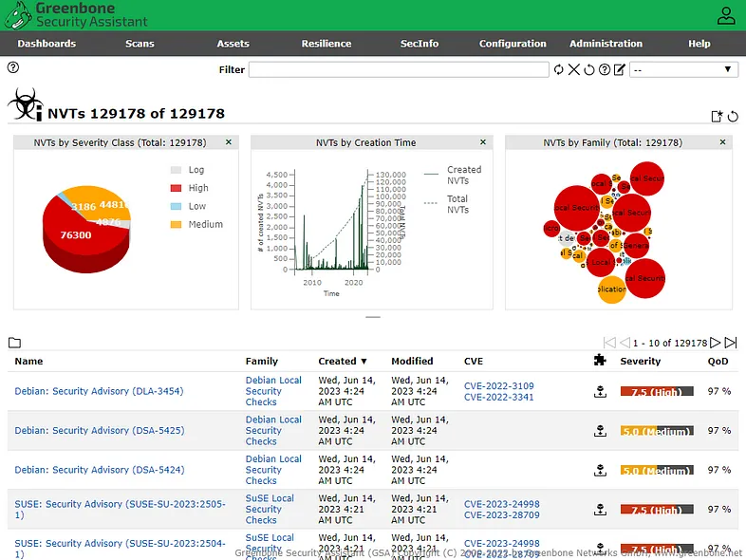The width and height of the screenshot is (746, 560).
Task: Open the saved filter dropdown
Action: point(683,70)
